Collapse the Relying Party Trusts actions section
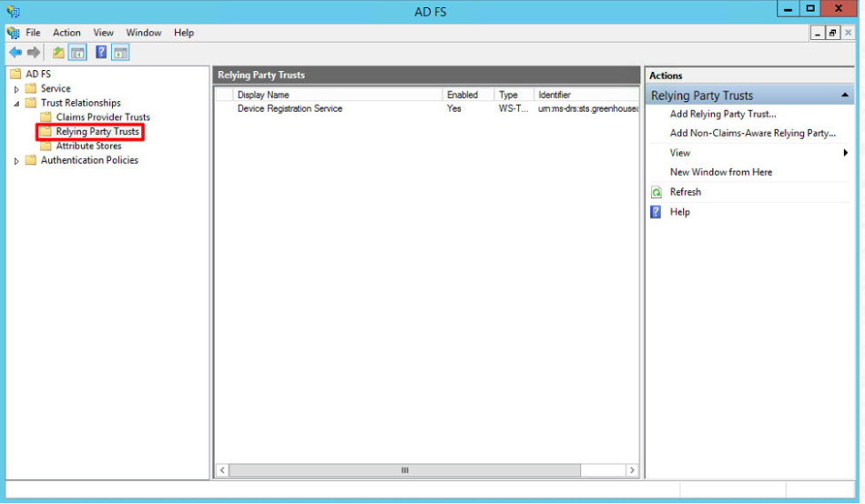 [x=845, y=96]
